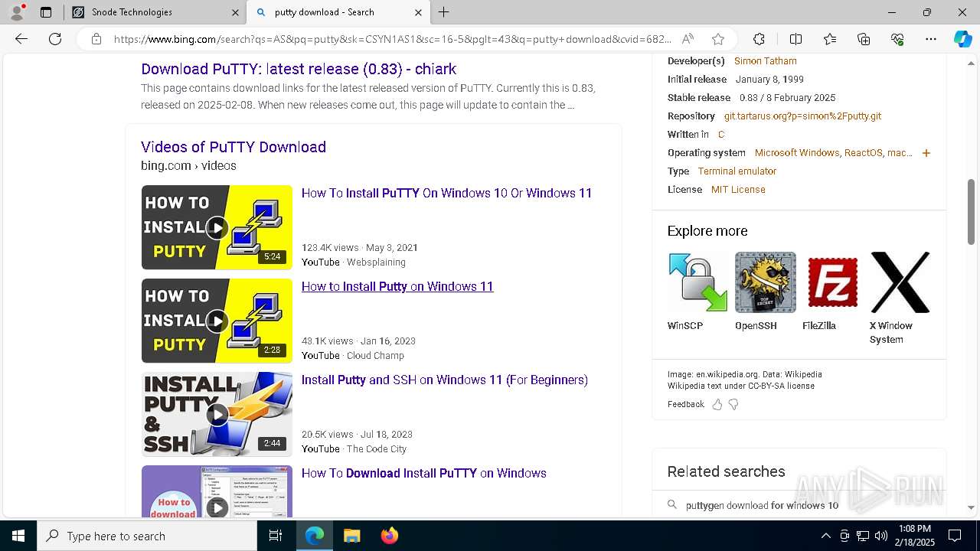Open the FileZilla icon in Explore more

(833, 282)
